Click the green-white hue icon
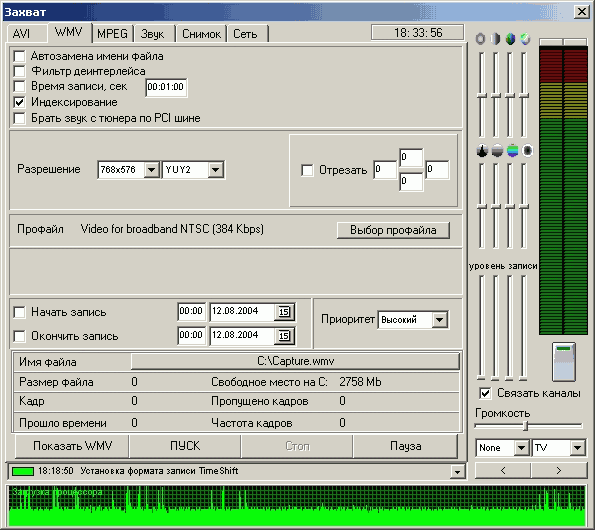Viewport: 595px width, 530px height. (x=525, y=39)
